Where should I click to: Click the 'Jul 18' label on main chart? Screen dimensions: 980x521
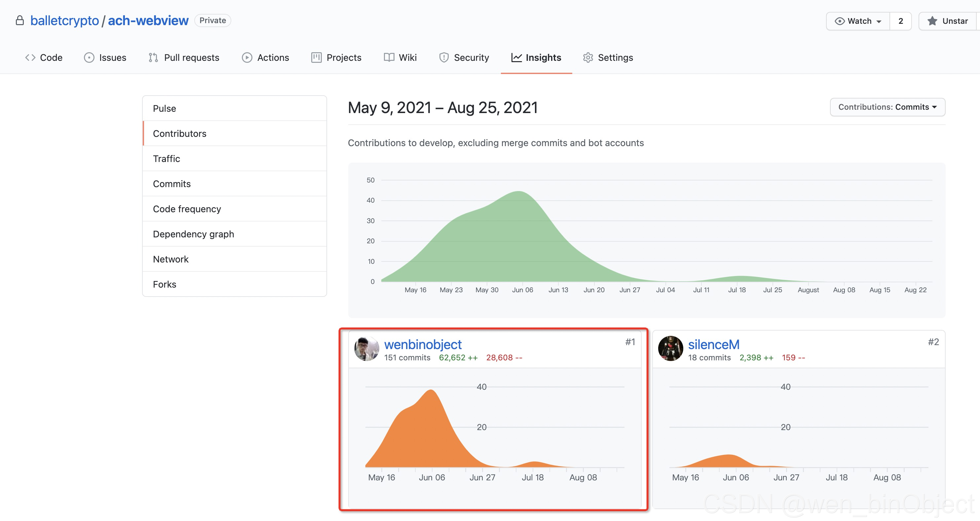737,290
